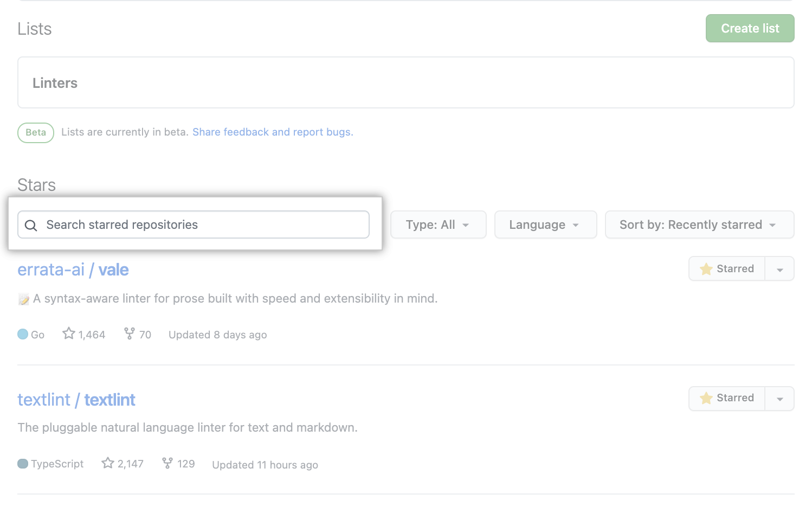Click the memo emoji in vale description
The width and height of the screenshot is (812, 513).
(24, 299)
